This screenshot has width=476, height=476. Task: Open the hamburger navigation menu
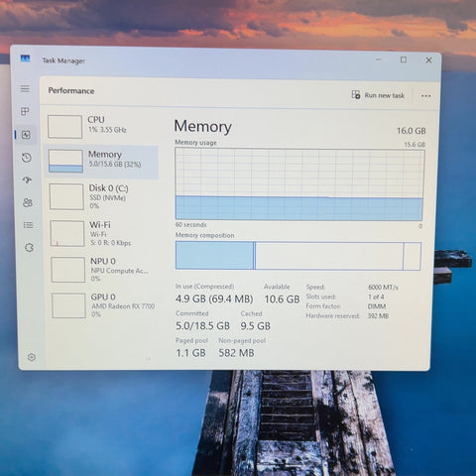[x=25, y=88]
